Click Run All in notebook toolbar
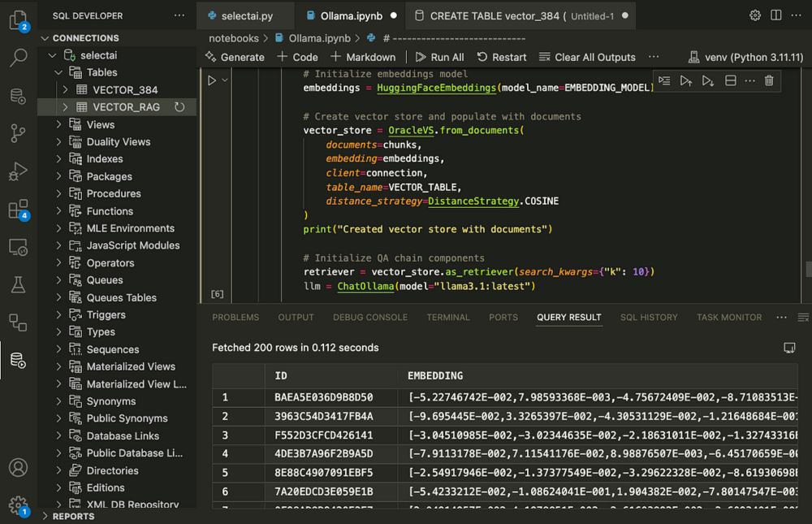This screenshot has height=524, width=812. tap(439, 57)
